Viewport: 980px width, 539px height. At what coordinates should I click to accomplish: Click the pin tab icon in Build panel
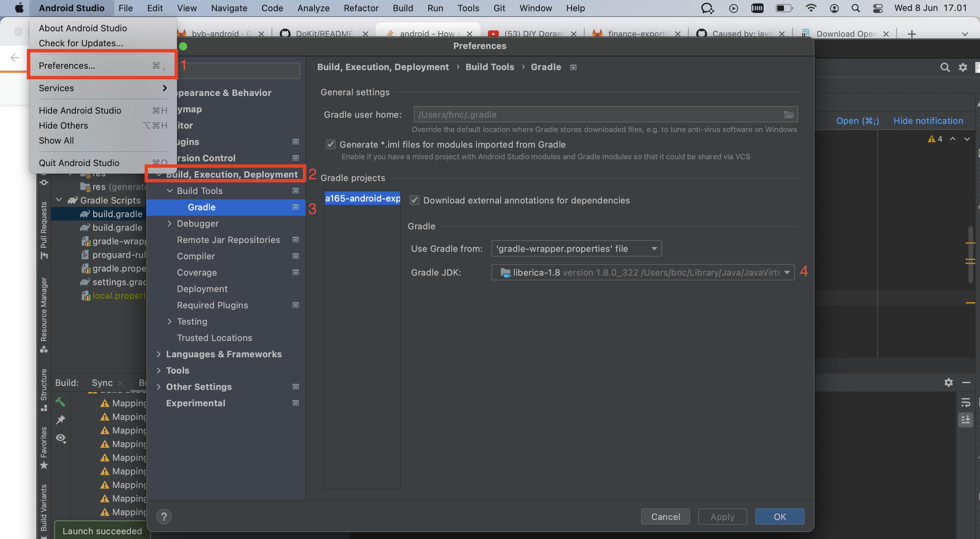(x=61, y=420)
